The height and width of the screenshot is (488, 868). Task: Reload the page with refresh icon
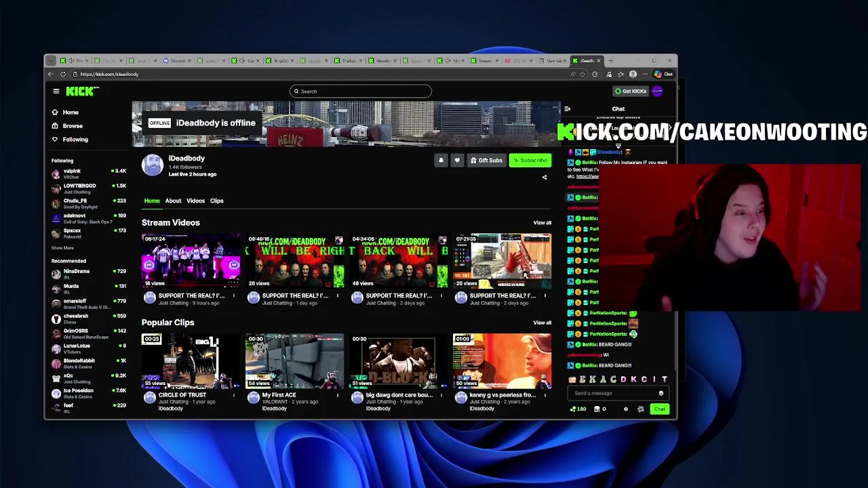pyautogui.click(x=63, y=74)
